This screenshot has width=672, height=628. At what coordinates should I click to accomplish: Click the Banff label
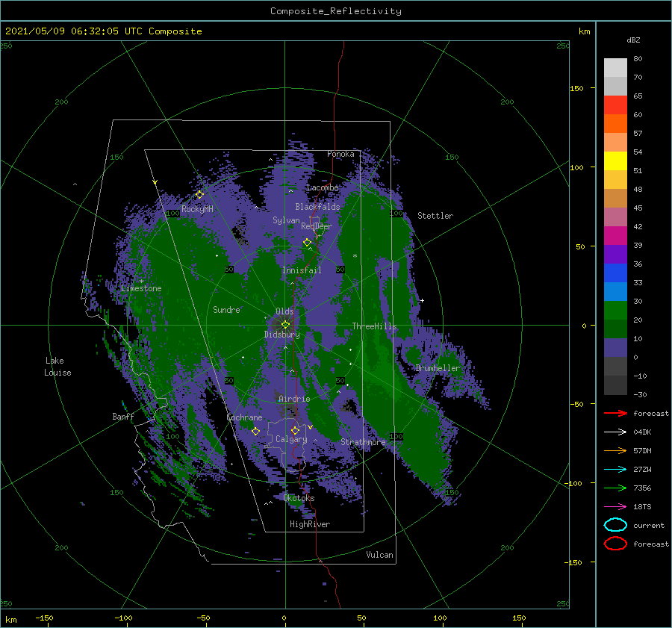pos(123,416)
